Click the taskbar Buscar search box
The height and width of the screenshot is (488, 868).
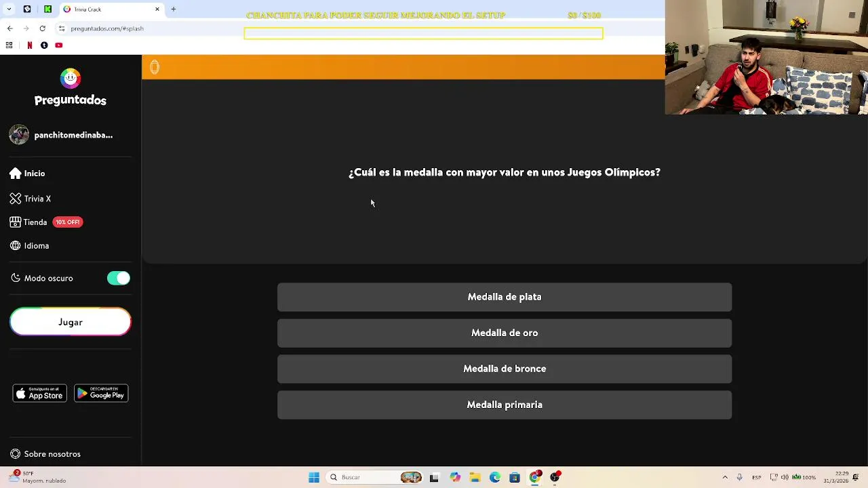tap(375, 477)
